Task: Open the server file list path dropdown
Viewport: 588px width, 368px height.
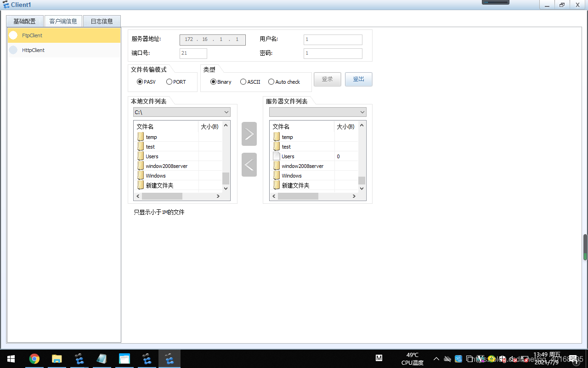Action: [x=318, y=112]
